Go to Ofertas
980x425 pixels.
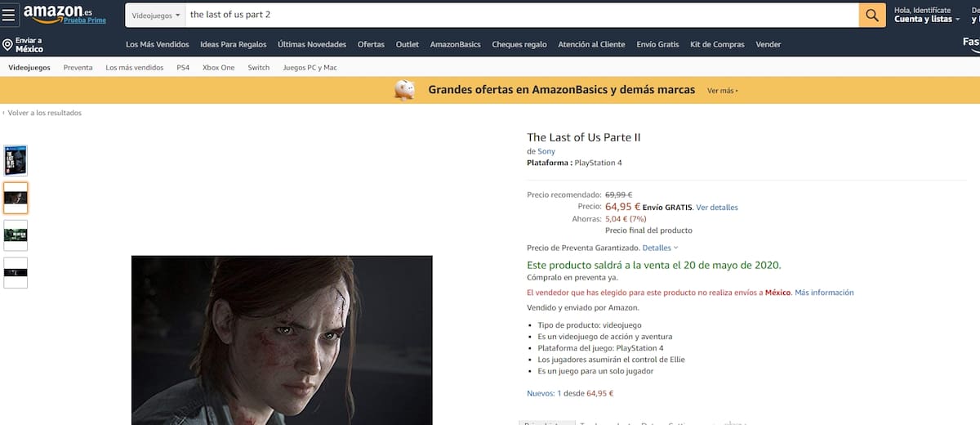click(x=371, y=44)
